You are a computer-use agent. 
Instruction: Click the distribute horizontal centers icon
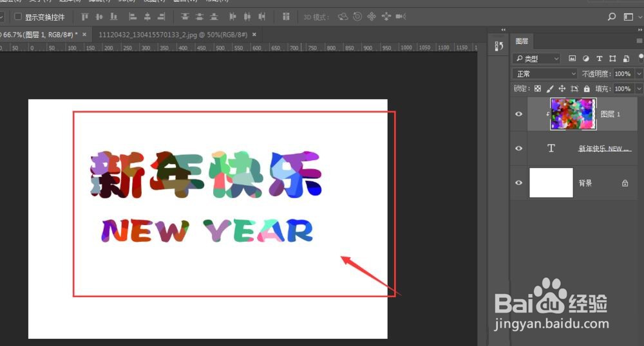pos(247,17)
